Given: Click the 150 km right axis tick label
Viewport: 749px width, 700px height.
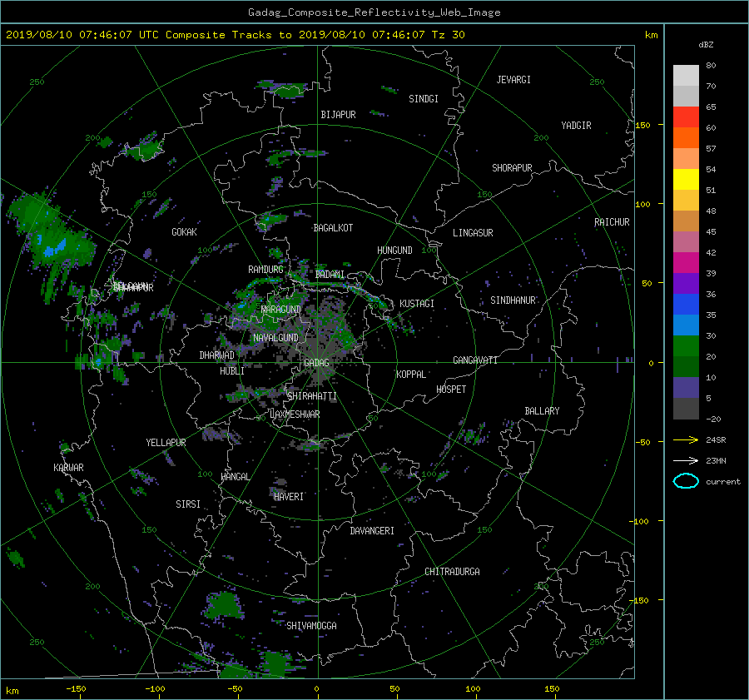Looking at the screenshot, I should (643, 125).
